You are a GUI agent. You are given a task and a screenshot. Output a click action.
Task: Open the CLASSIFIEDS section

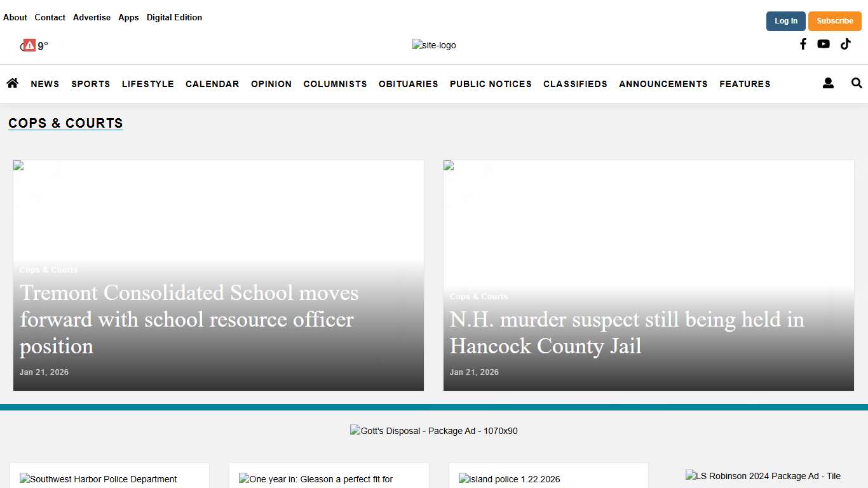tap(575, 84)
